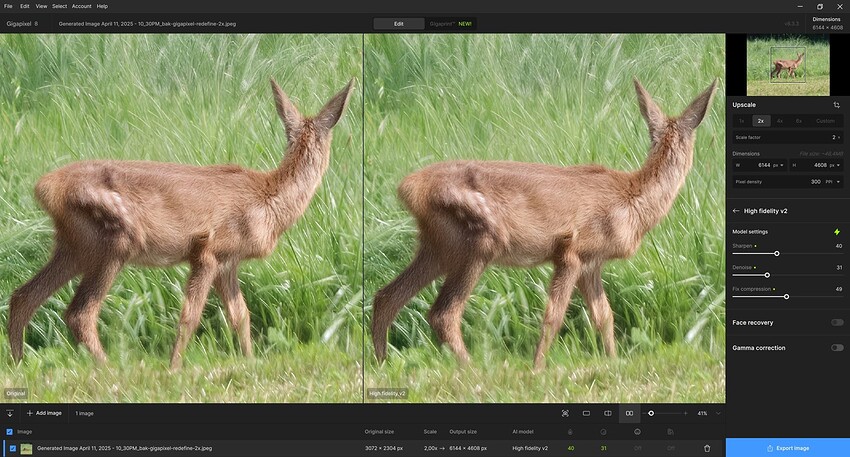
Task: Turn on Gamma correction toggle
Action: tap(837, 348)
